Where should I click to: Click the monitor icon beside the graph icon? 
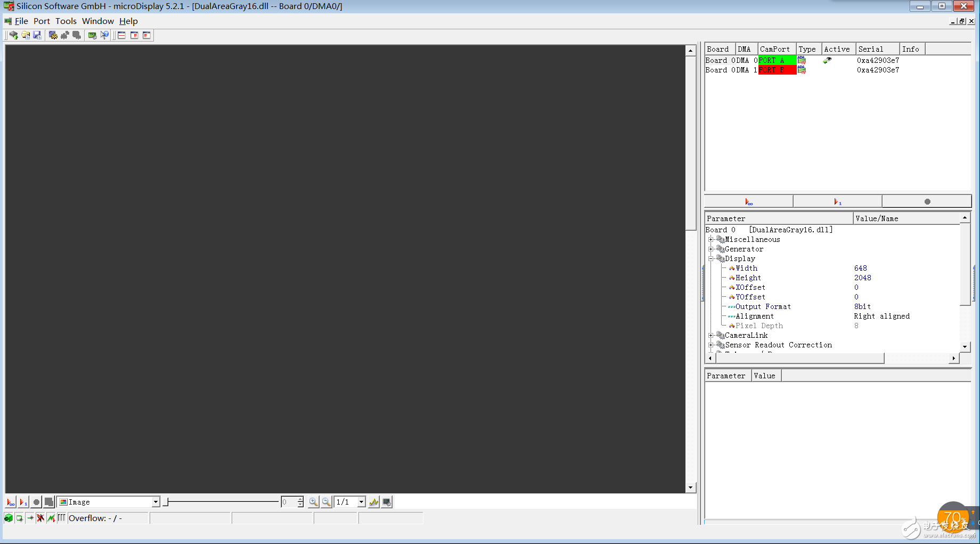(x=387, y=502)
